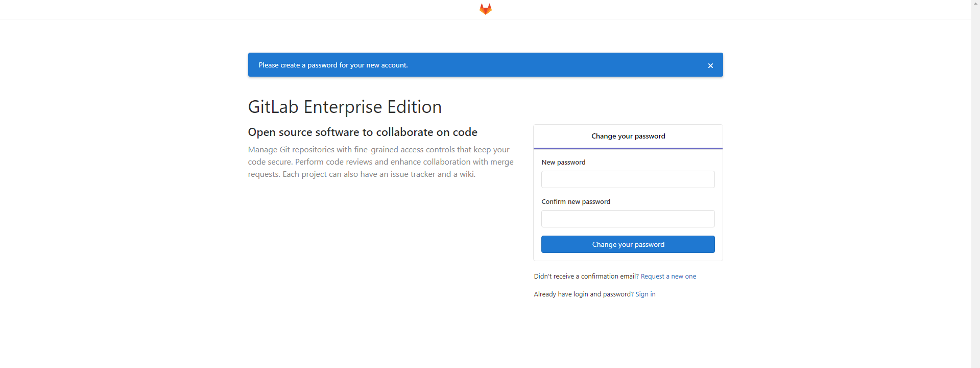This screenshot has width=980, height=368.
Task: Follow the Sign in link
Action: (646, 294)
